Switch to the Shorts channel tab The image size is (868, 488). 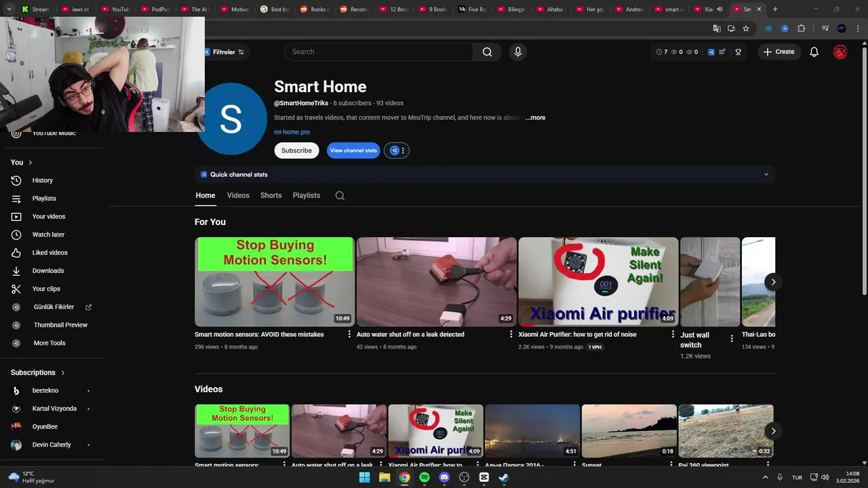pyautogui.click(x=271, y=195)
